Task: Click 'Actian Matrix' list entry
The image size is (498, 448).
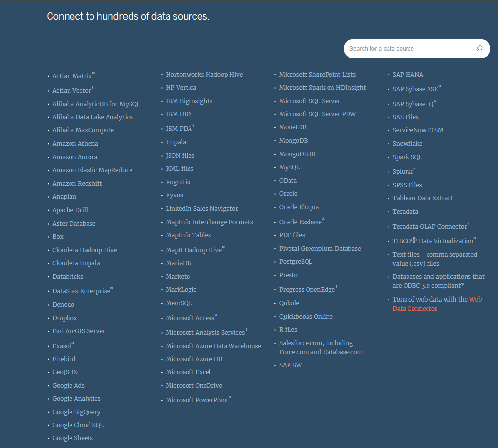Action: coord(72,76)
